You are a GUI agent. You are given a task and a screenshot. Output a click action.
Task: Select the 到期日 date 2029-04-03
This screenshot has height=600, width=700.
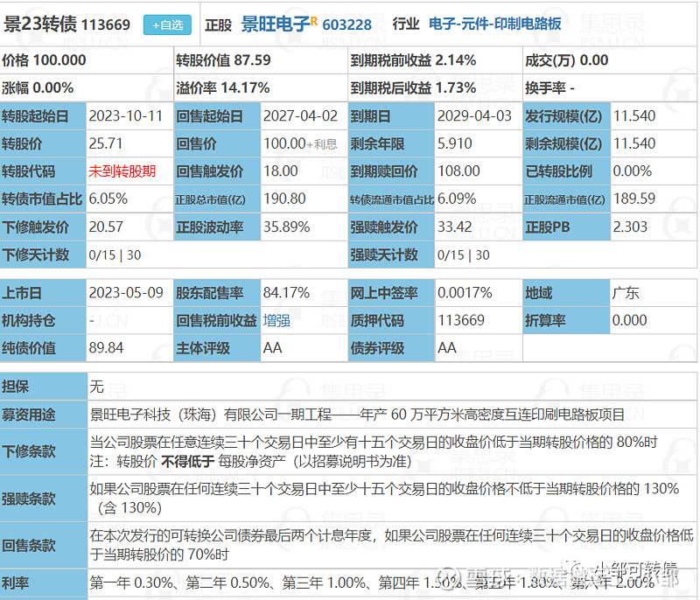474,116
